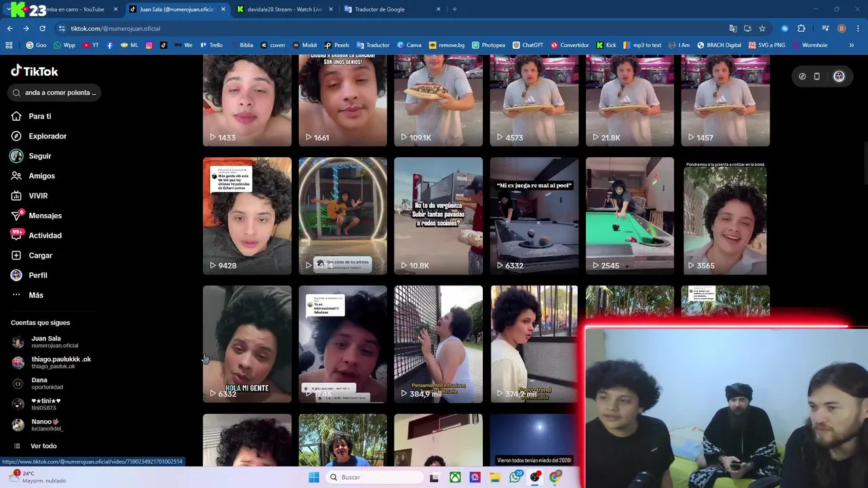Screen dimensions: 868x488
Task: Open video with 374,2 mil views
Action: (534, 344)
